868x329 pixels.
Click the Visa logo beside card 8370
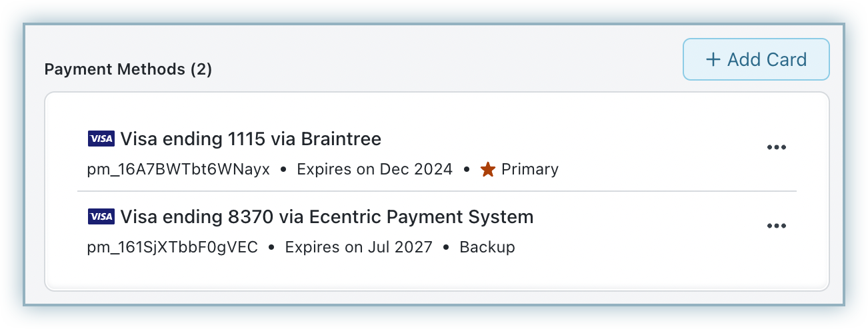101,216
